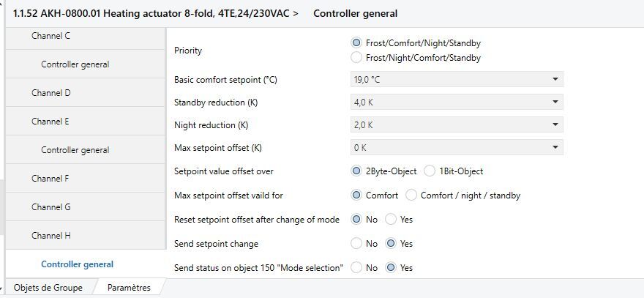The width and height of the screenshot is (644, 298).
Task: Select Channel C in sidebar
Action: [x=51, y=35]
